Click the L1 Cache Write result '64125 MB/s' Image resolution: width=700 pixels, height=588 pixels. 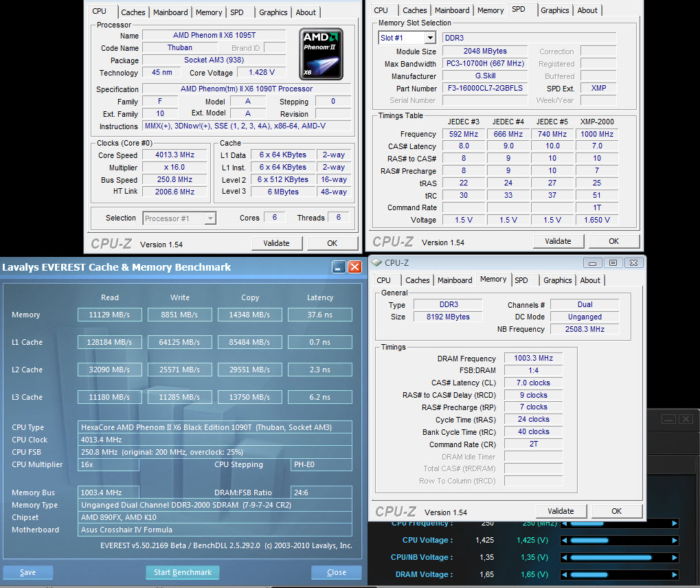click(179, 343)
